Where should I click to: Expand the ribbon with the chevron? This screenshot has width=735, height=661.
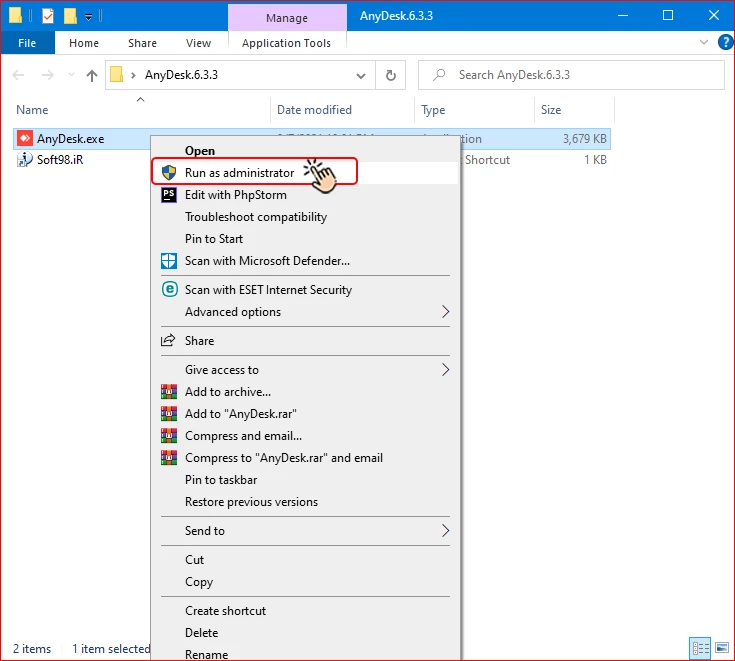704,42
